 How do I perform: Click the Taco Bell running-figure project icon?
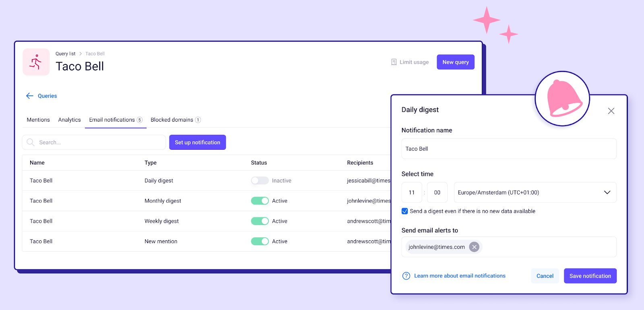click(36, 62)
